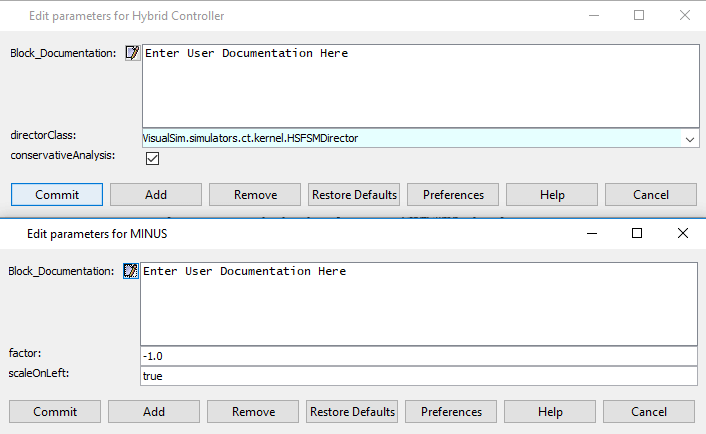This screenshot has width=706, height=434.
Task: Toggle the conservativeAnalysis checkbox
Action: coord(153,158)
